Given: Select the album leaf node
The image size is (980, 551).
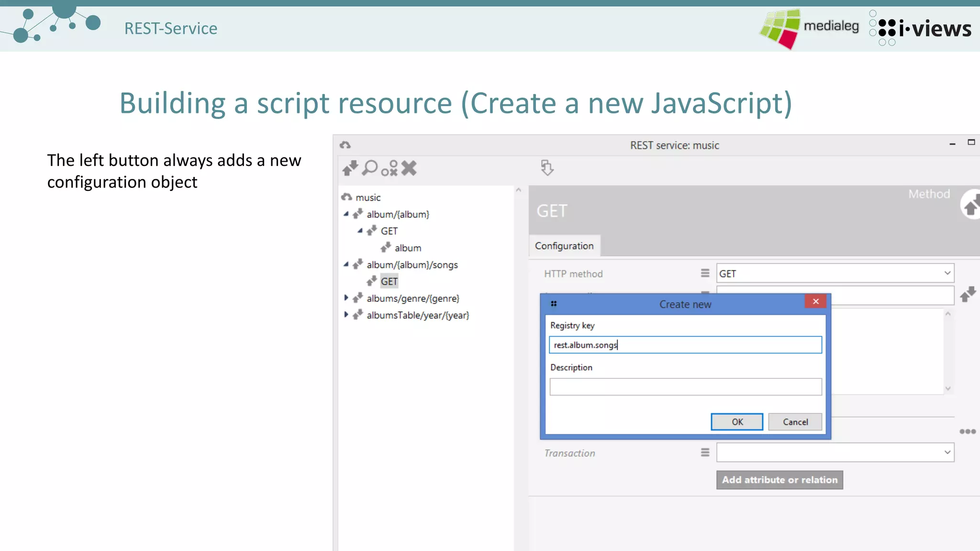Looking at the screenshot, I should tap(408, 248).
